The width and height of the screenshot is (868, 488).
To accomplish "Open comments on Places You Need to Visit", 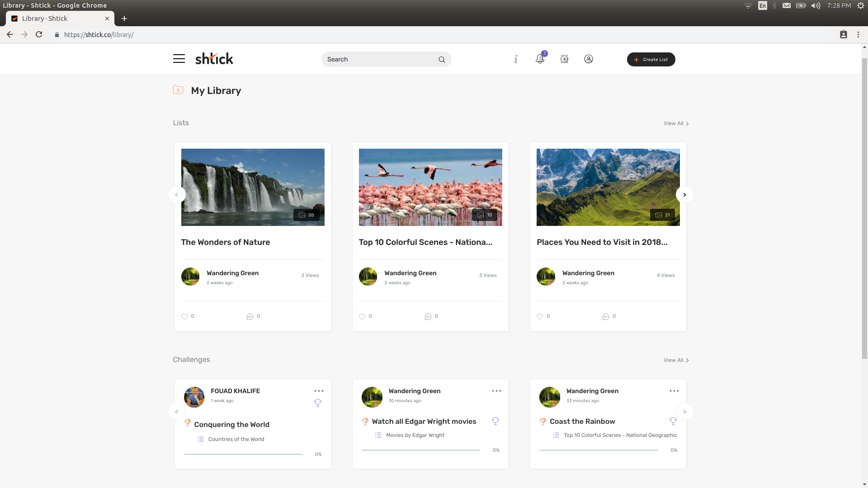I will tap(605, 316).
